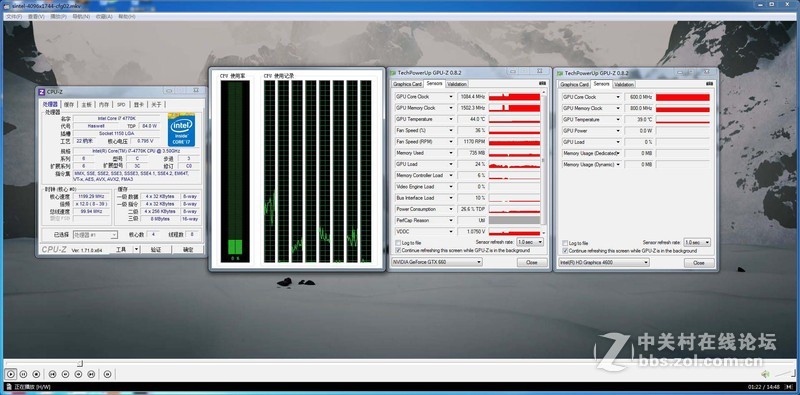The height and width of the screenshot is (395, 800).
Task: Open the 帮助(H) menu in player
Action: 127,16
